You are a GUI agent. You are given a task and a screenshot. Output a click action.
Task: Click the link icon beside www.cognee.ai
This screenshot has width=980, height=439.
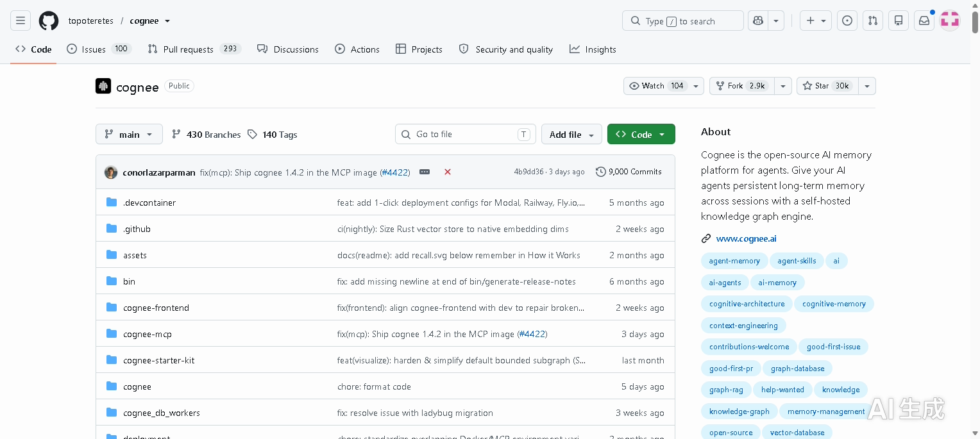click(706, 238)
